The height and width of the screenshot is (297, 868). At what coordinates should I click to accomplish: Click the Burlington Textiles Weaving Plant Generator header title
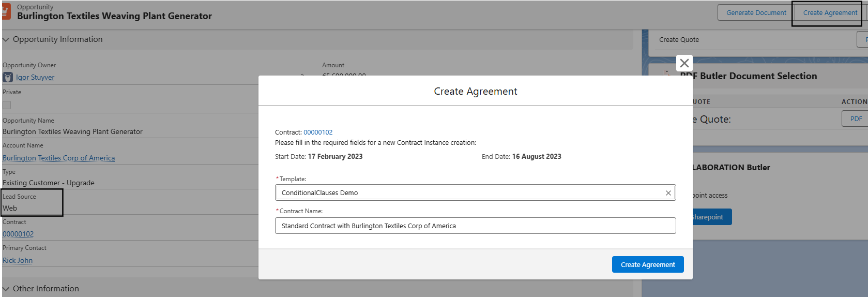click(114, 16)
